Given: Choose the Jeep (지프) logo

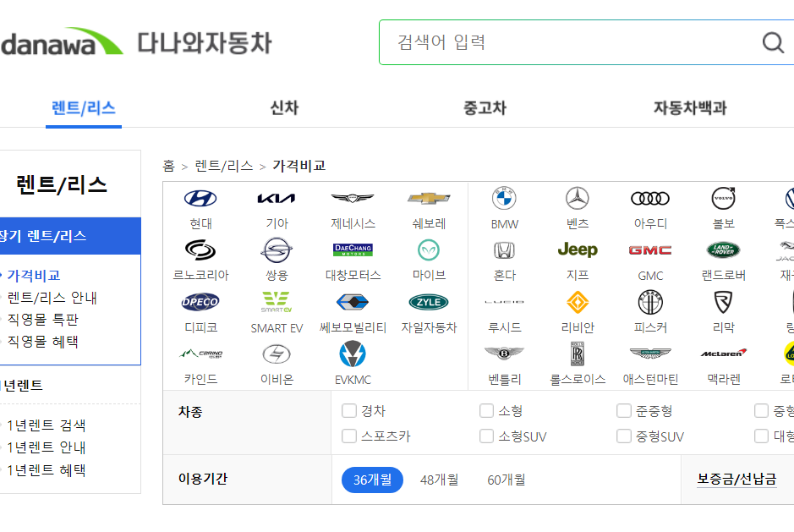Looking at the screenshot, I should [x=578, y=250].
